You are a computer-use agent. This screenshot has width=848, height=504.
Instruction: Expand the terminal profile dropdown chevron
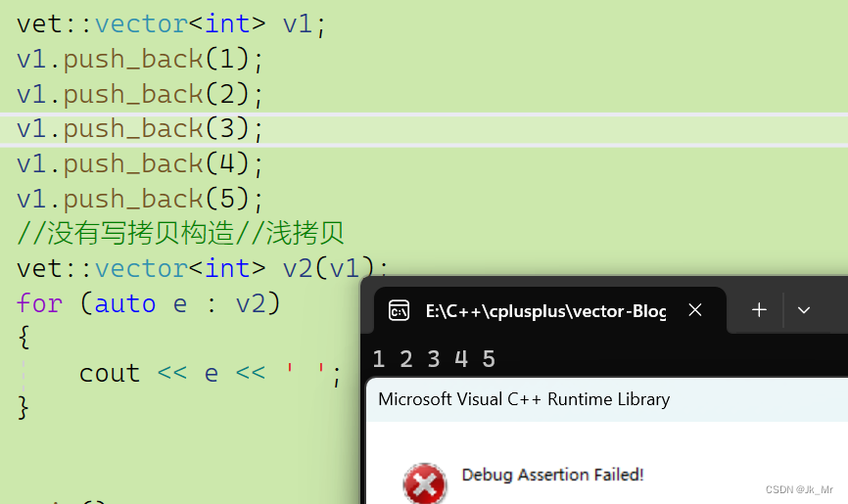tap(804, 310)
